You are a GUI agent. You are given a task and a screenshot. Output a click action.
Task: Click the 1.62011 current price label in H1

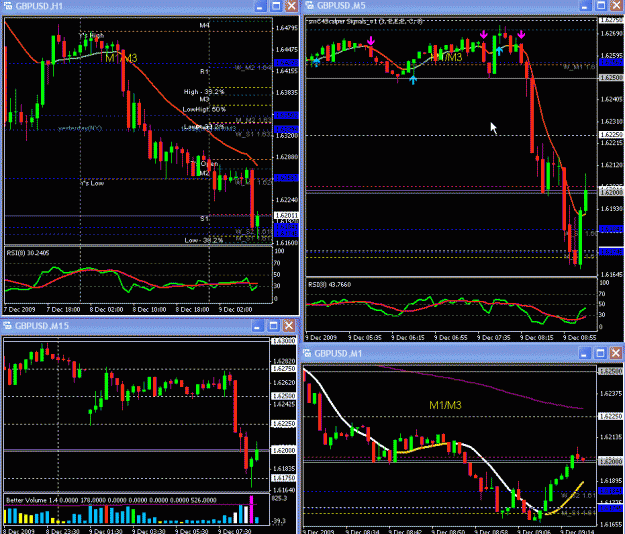click(287, 216)
